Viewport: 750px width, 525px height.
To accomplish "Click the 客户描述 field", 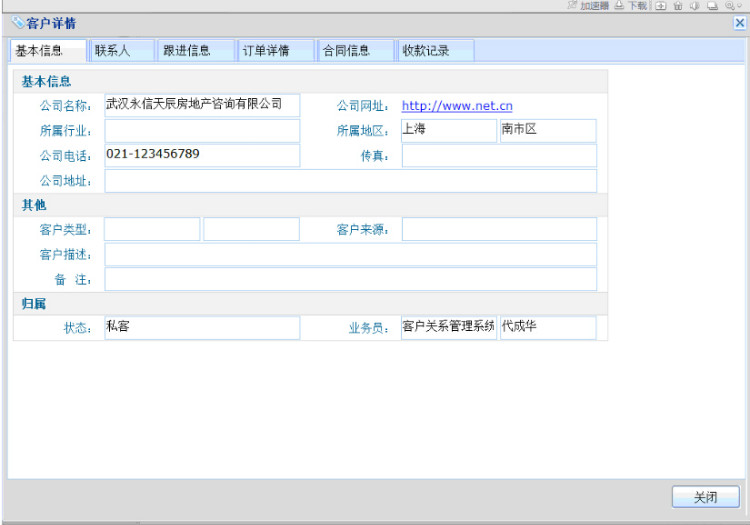I will pos(351,254).
